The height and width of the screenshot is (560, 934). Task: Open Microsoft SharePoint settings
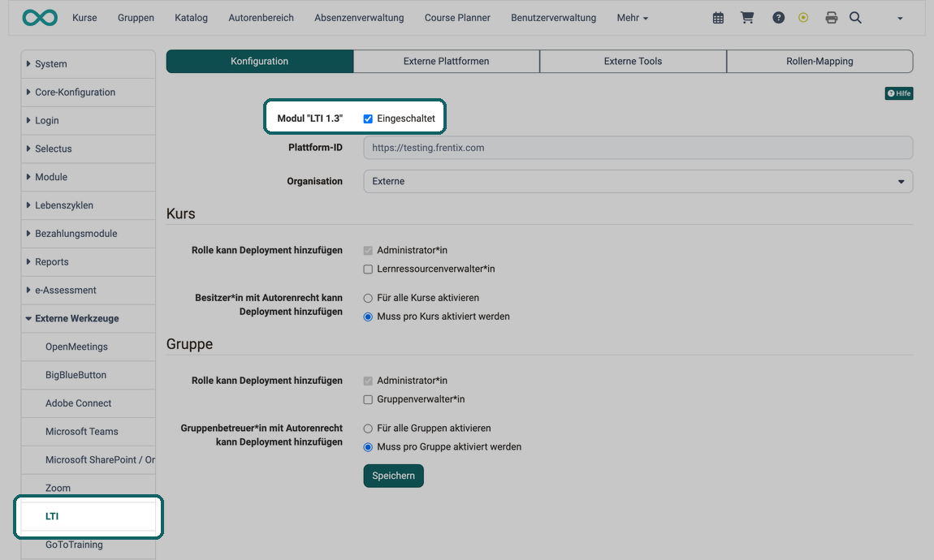(89, 460)
